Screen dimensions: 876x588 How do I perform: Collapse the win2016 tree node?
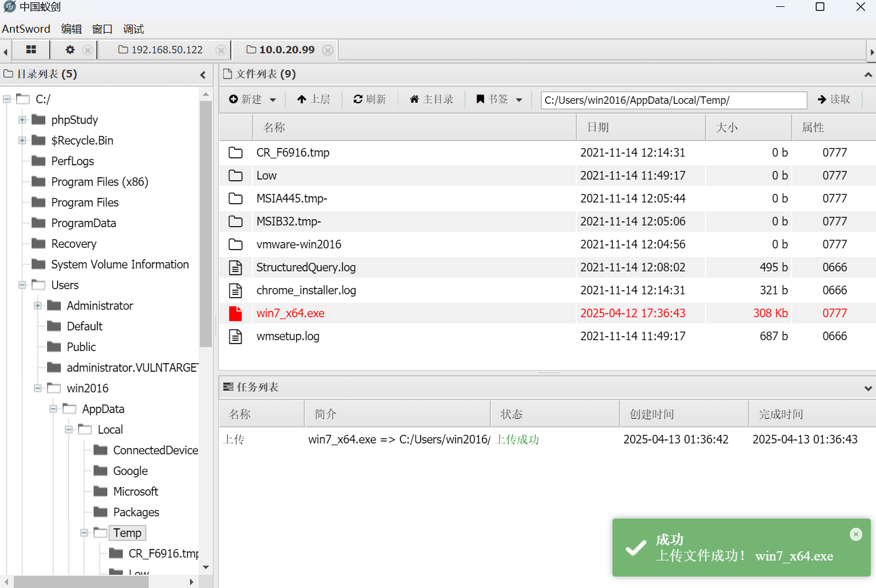coord(38,388)
